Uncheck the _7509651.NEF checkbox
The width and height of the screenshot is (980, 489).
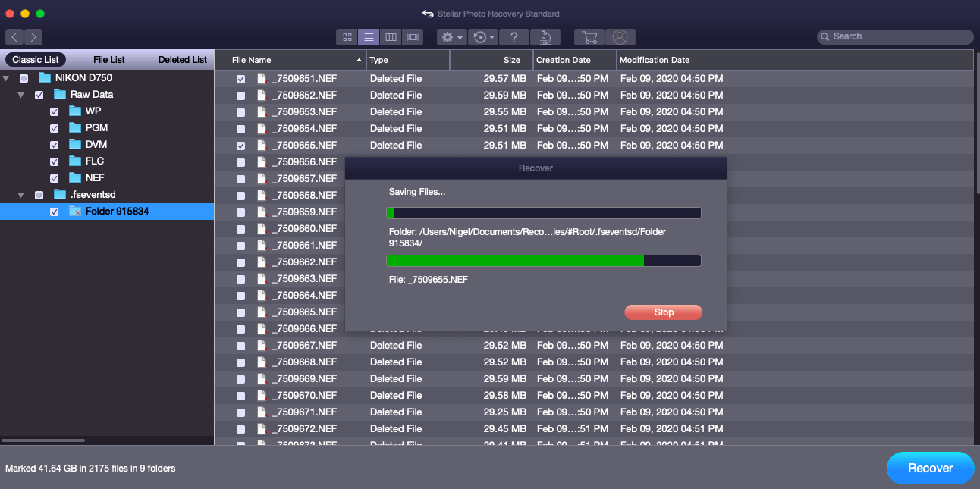pos(240,79)
